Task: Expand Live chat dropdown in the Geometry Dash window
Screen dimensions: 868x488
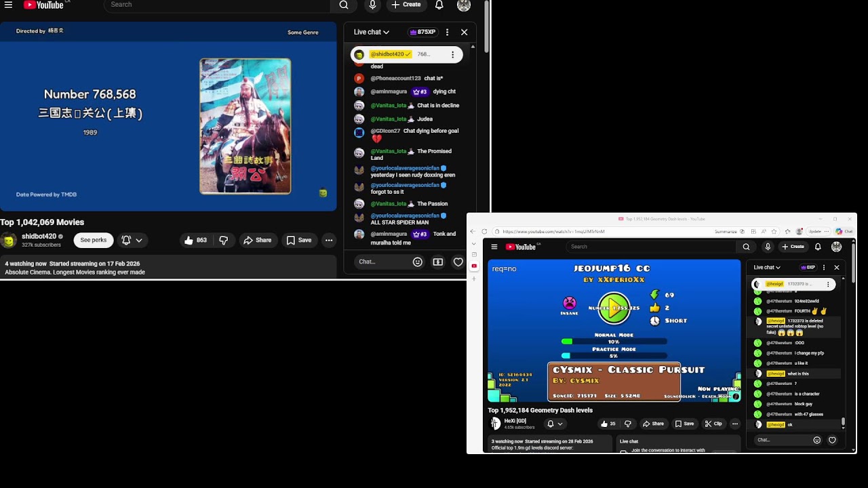Action: [x=767, y=268]
